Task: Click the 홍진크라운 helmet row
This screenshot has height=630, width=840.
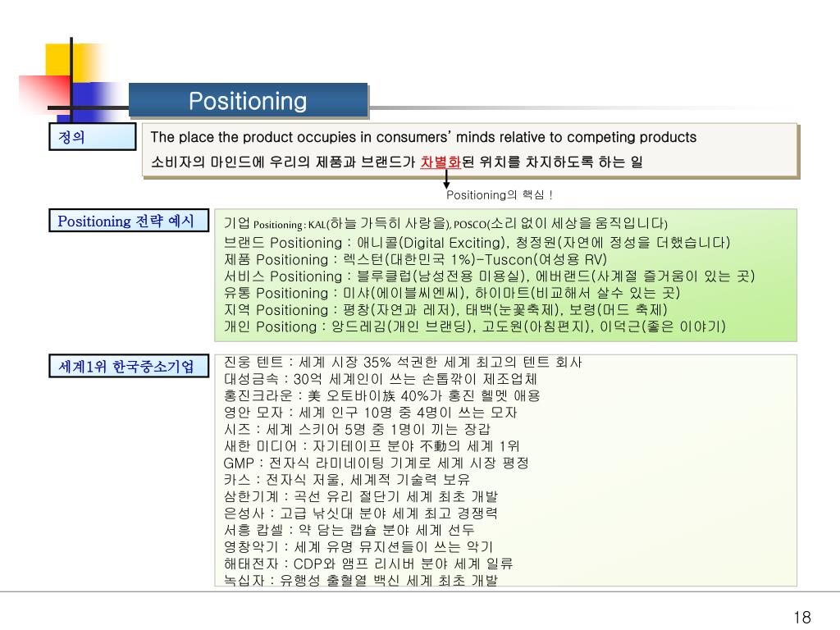Action: (x=382, y=396)
